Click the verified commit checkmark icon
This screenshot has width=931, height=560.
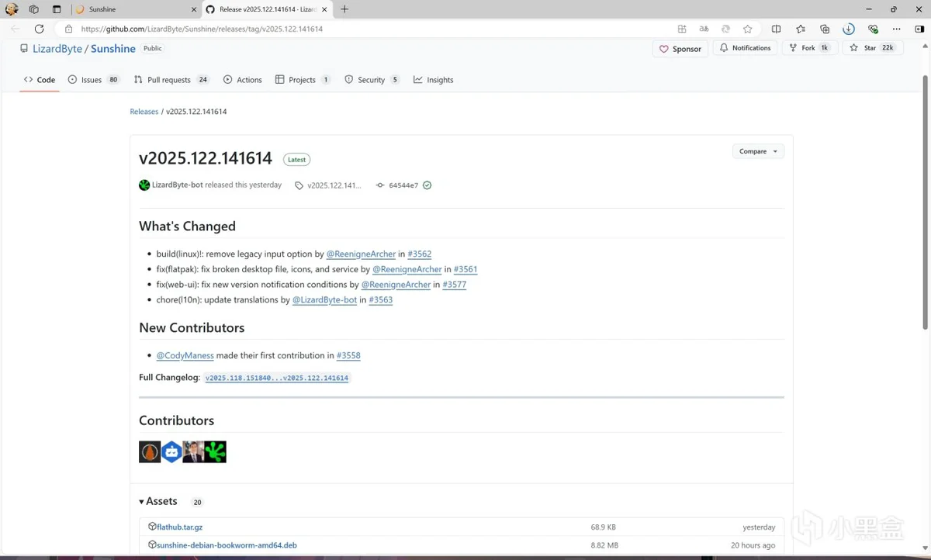tap(427, 185)
